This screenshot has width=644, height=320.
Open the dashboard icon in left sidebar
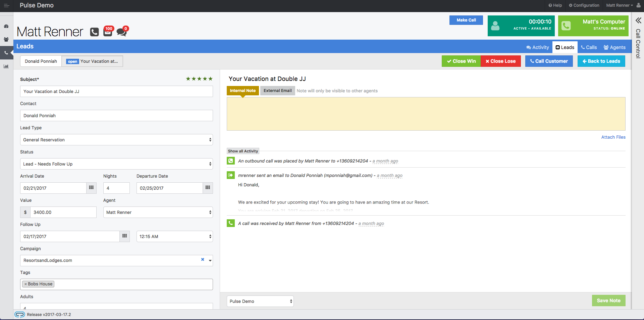coord(6,26)
